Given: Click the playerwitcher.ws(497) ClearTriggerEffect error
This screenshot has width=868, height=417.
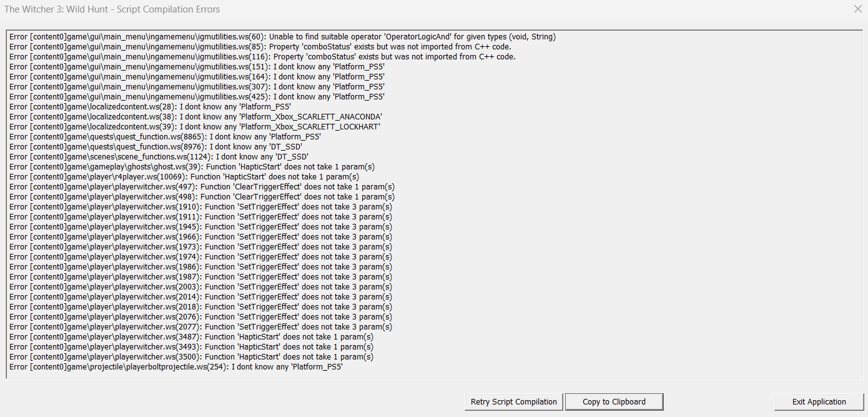Looking at the screenshot, I should click(202, 187).
